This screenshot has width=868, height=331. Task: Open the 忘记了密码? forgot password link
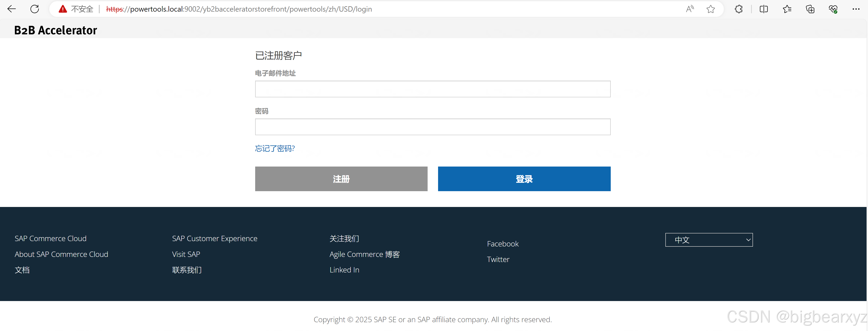click(x=275, y=148)
